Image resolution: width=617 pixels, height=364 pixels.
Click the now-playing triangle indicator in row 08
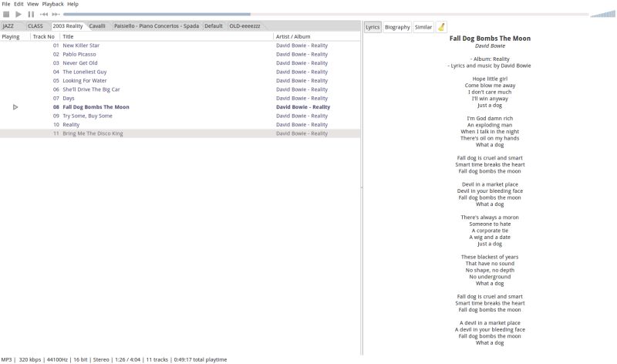coord(15,107)
